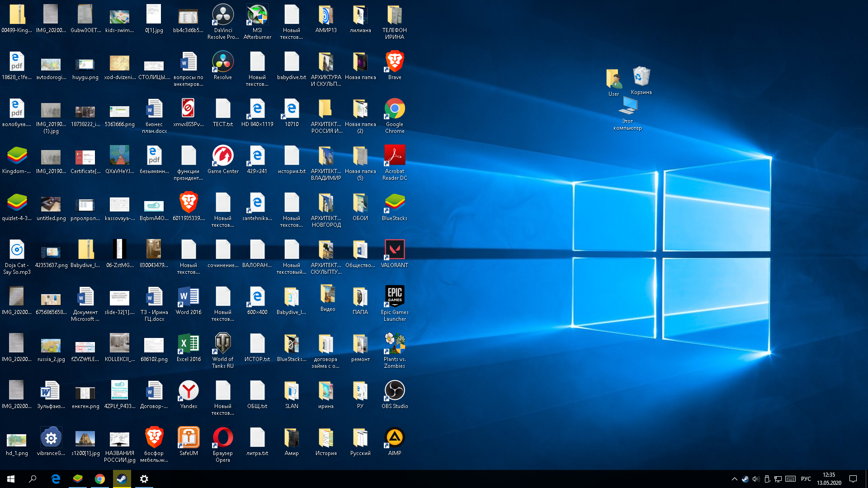This screenshot has height=488, width=868.
Task: Launch MSI Afterburner
Action: [x=256, y=20]
